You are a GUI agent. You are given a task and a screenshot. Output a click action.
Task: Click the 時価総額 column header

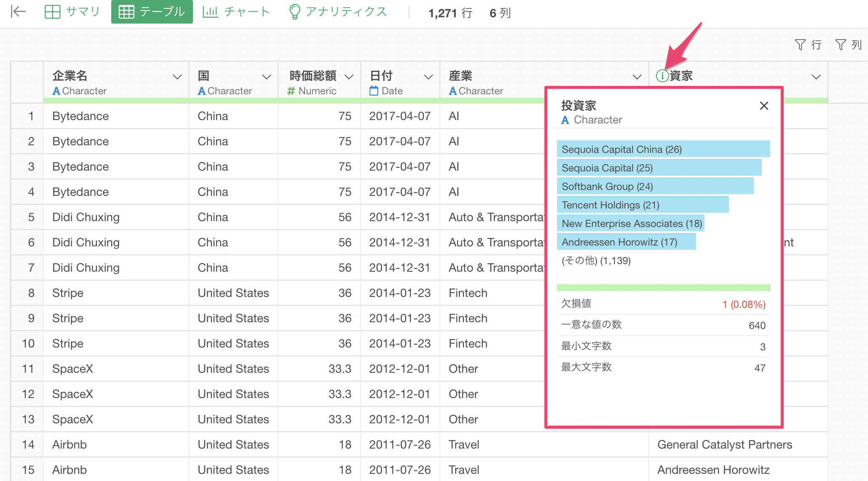click(x=319, y=82)
